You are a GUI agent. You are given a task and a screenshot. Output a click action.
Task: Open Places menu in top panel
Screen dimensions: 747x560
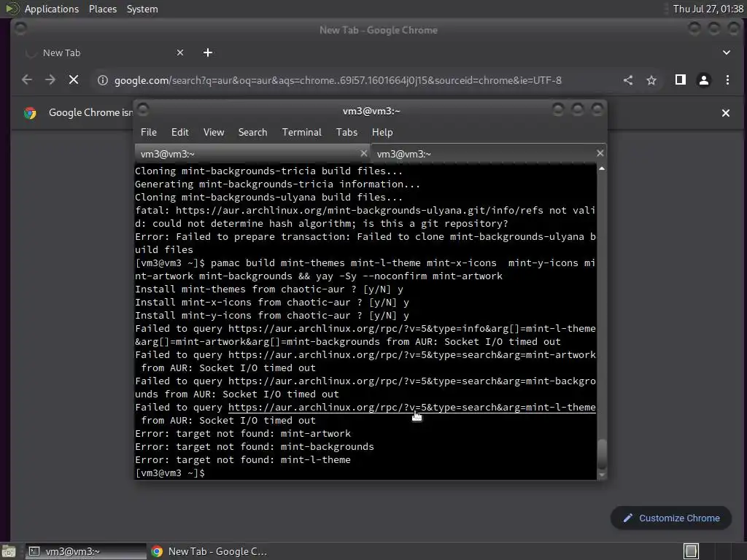pos(102,9)
